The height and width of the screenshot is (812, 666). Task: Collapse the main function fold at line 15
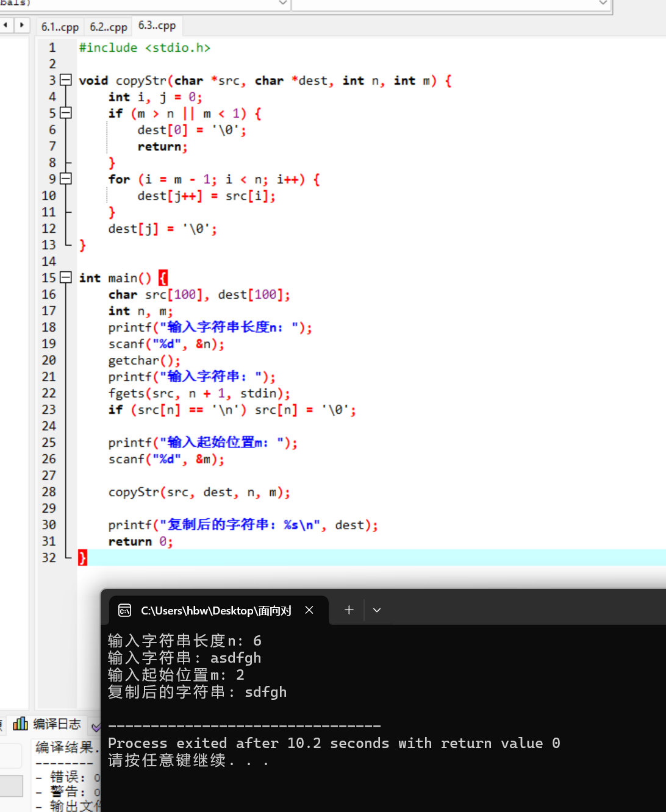(66, 277)
